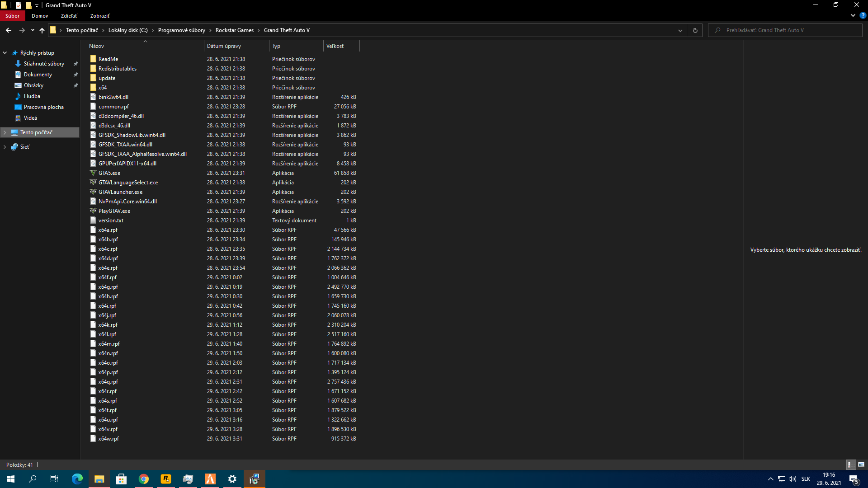Open the Microsoft Store from the taskbar
Viewport: 868px width, 488px height.
coord(121,479)
